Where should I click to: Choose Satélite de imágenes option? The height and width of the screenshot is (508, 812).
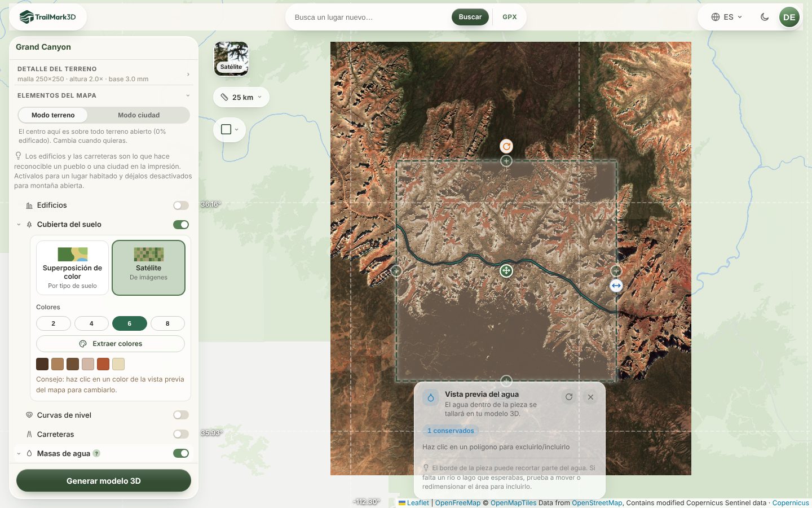pyautogui.click(x=149, y=268)
